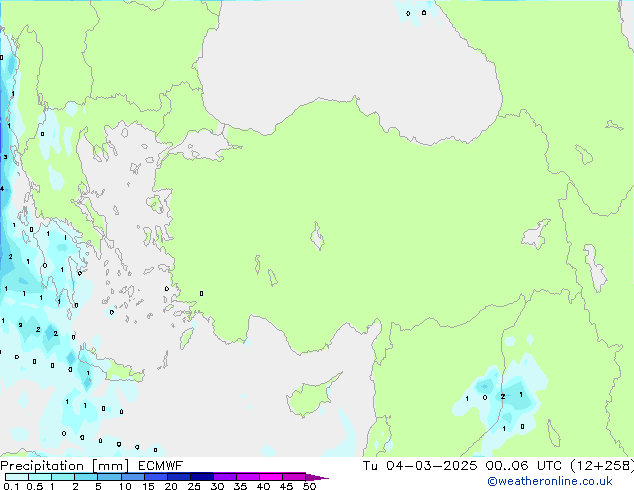Select the 2–5 mm legend color box
The image size is (634, 490).
pyautogui.click(x=86, y=477)
